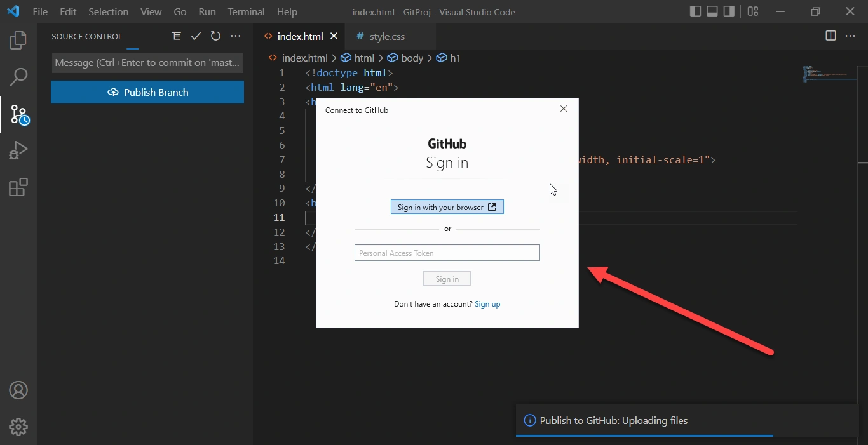Follow the Sign up link
Screen dimensions: 868x445
(x=487, y=304)
